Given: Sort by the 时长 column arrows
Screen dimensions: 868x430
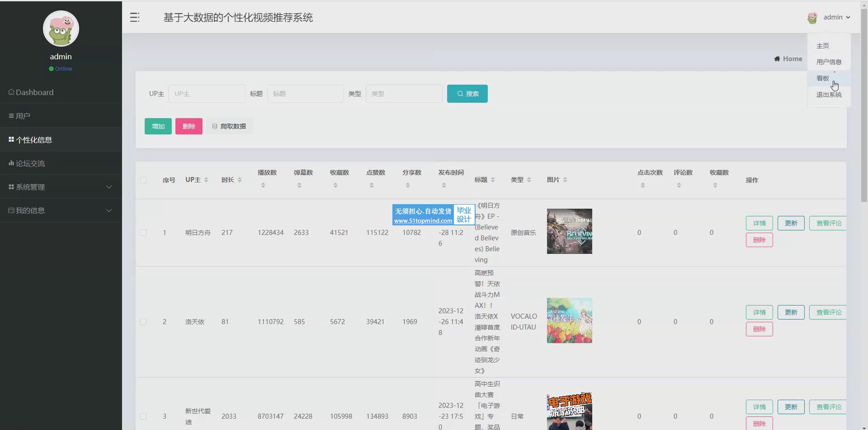Looking at the screenshot, I should (x=240, y=180).
